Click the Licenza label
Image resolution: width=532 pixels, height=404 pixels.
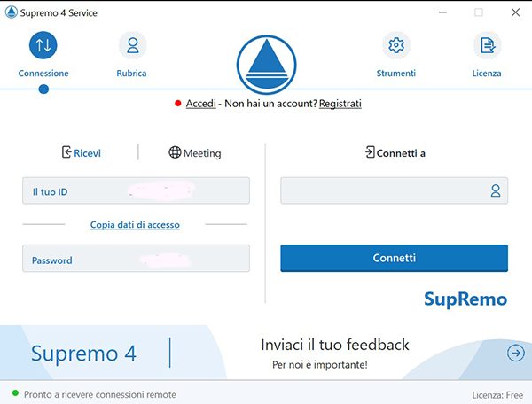pyautogui.click(x=487, y=74)
